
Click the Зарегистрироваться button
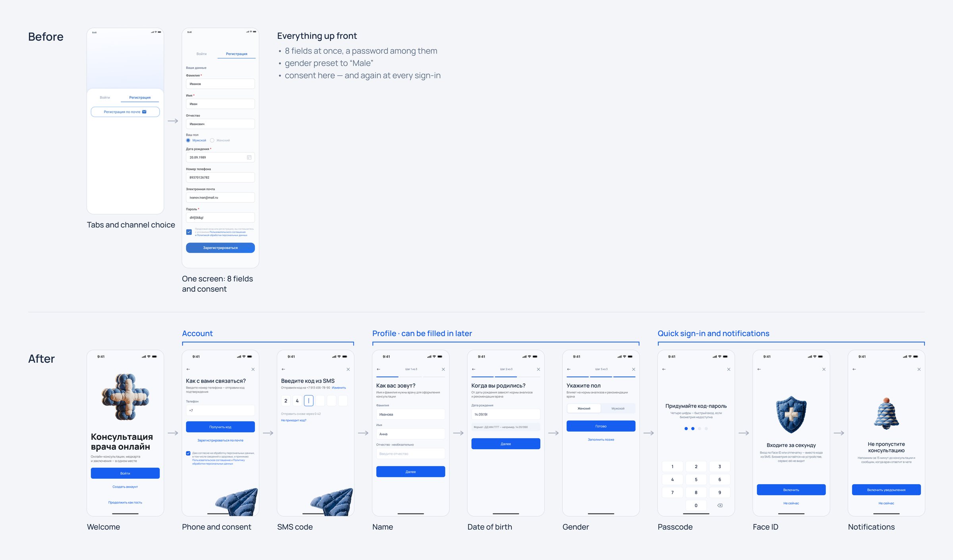point(220,248)
